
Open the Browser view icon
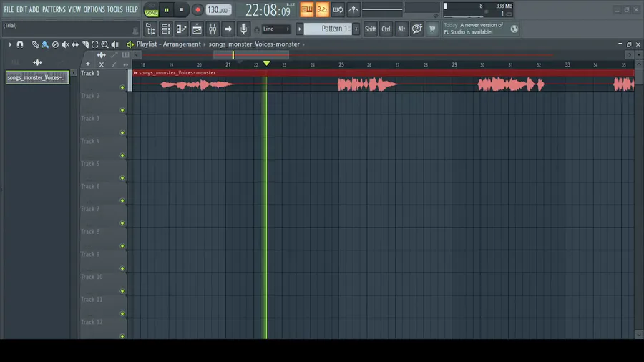(x=150, y=29)
